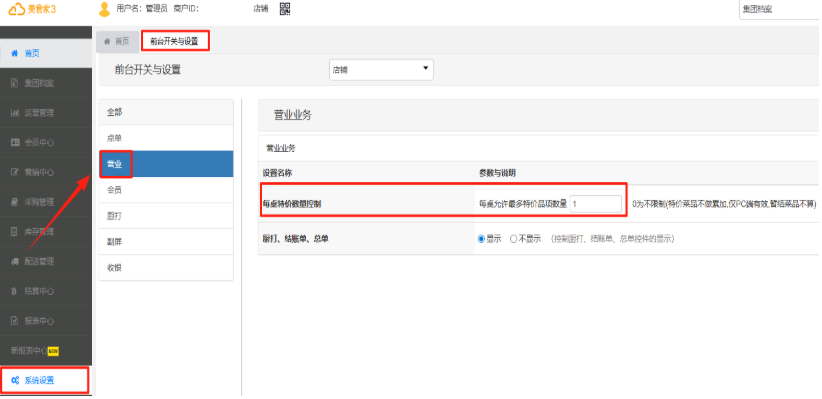
Task: Select 全部 in the settings category list
Action: (166, 112)
